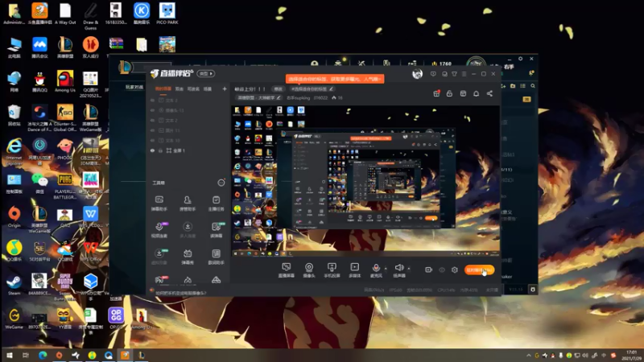Open the 多人连麦 multi-person co-stream tool
Viewport: 644px width, 362px height.
pos(188,229)
